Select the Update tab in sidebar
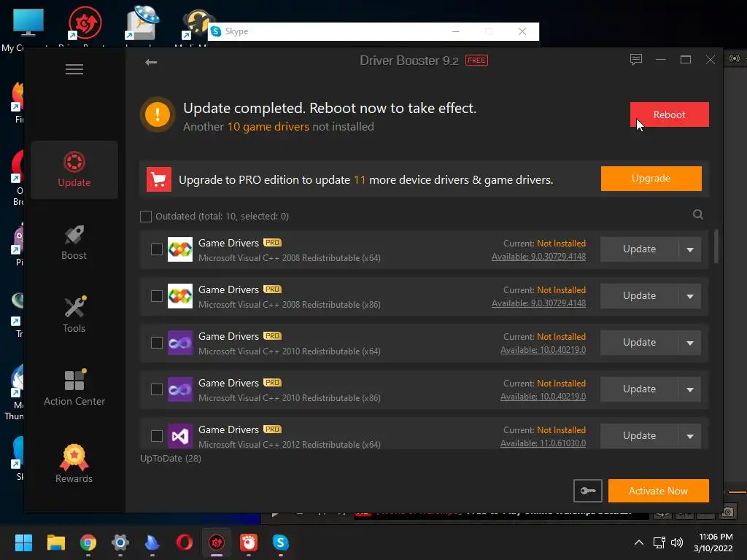Screen dimensions: 747x560 pyautogui.click(x=74, y=169)
